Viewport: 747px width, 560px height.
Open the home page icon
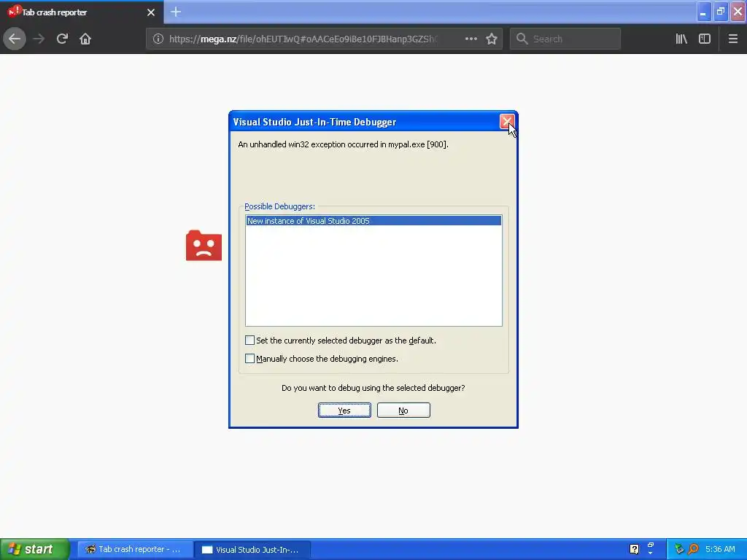click(85, 39)
